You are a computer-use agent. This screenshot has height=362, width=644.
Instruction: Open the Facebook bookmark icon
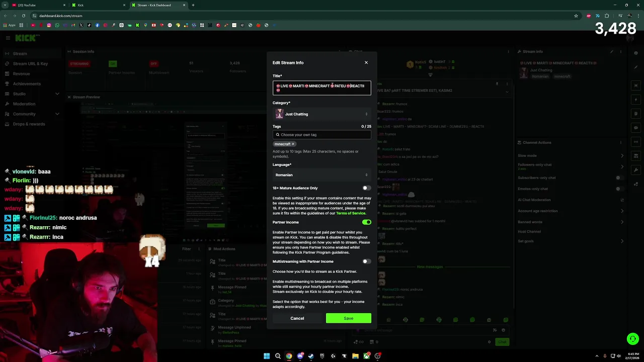click(x=97, y=25)
